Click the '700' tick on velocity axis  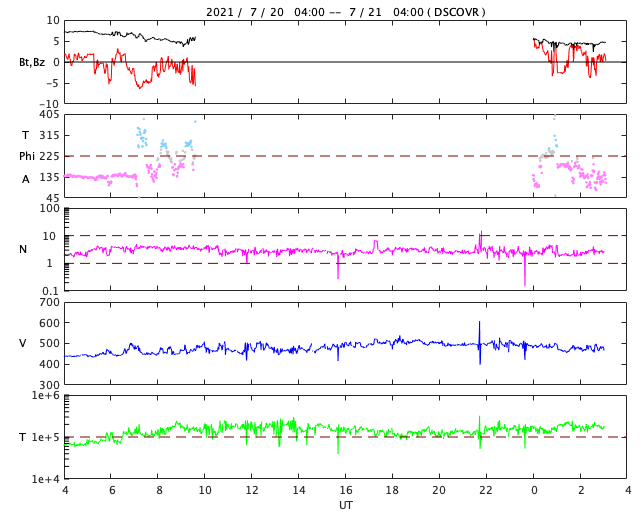coord(49,303)
